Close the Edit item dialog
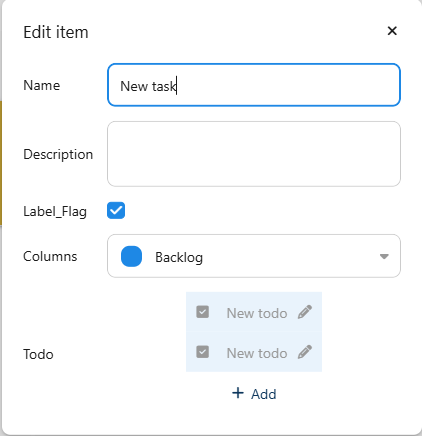 click(392, 31)
